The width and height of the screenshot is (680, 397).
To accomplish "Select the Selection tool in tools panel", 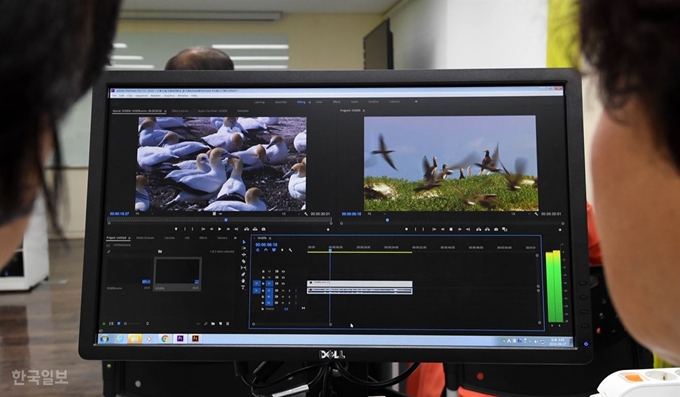I will pos(244,242).
